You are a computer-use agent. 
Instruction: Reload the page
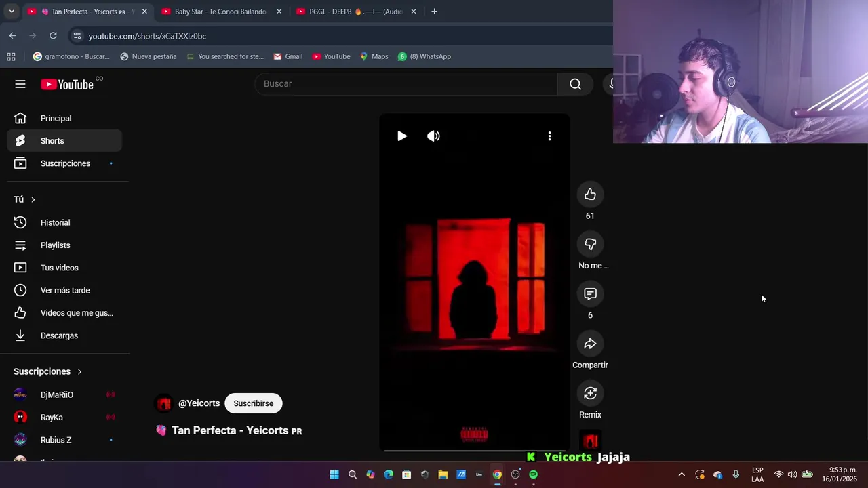[x=53, y=36]
